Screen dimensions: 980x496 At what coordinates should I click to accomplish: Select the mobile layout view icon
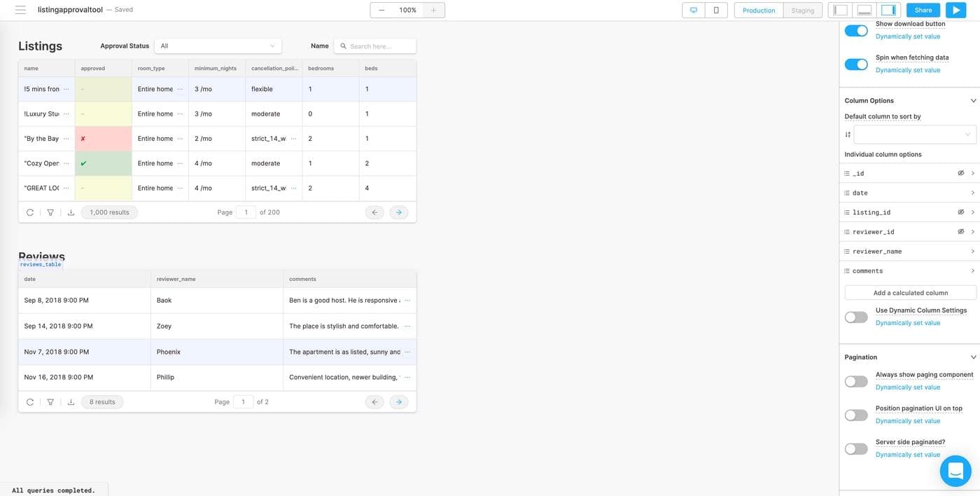tap(716, 10)
